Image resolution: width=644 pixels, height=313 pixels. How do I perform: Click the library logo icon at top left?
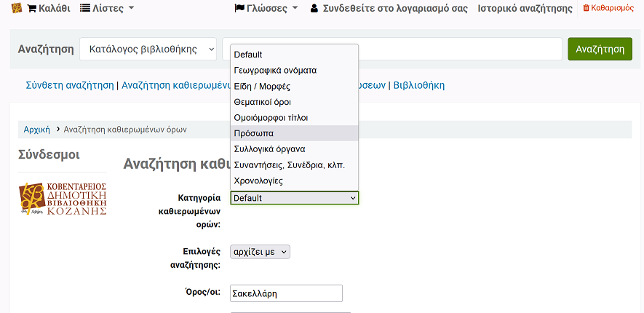pyautogui.click(x=17, y=8)
